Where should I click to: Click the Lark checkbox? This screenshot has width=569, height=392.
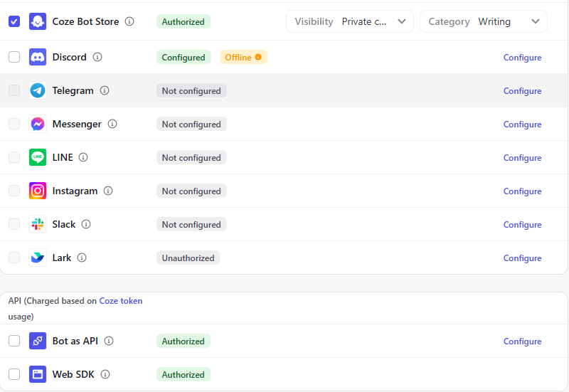tap(14, 258)
